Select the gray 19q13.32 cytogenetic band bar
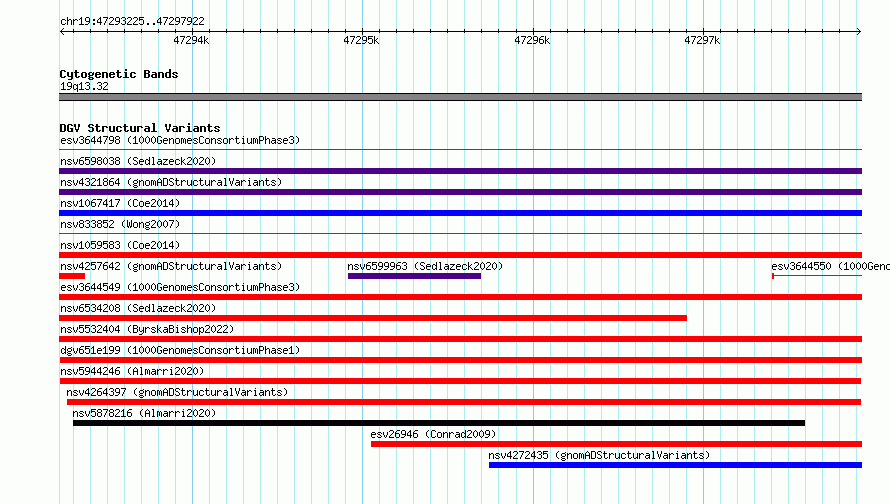890x504 pixels. tap(460, 97)
